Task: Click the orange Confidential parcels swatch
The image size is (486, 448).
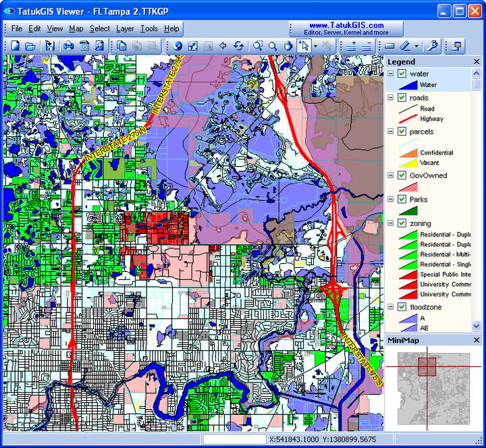Action: (408, 152)
